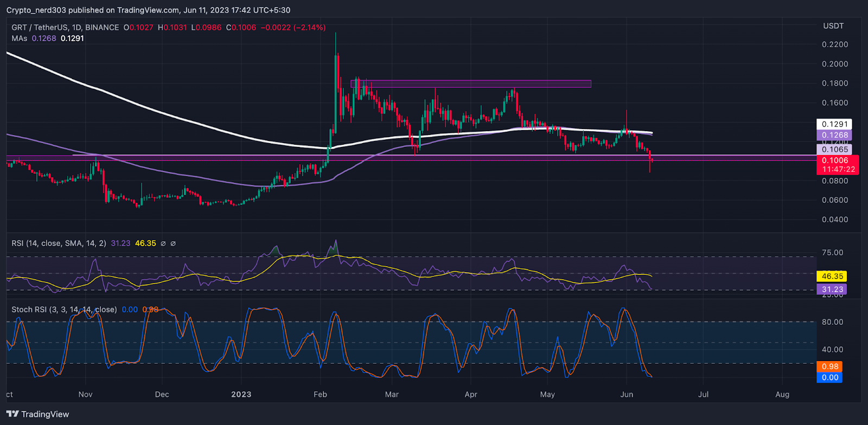868x425 pixels.
Task: Click the RSI value 31.23 in legend
Action: (120, 243)
